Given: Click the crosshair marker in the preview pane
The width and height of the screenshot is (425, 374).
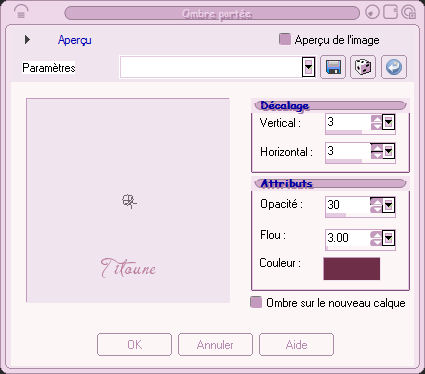Looking at the screenshot, I should click(129, 202).
